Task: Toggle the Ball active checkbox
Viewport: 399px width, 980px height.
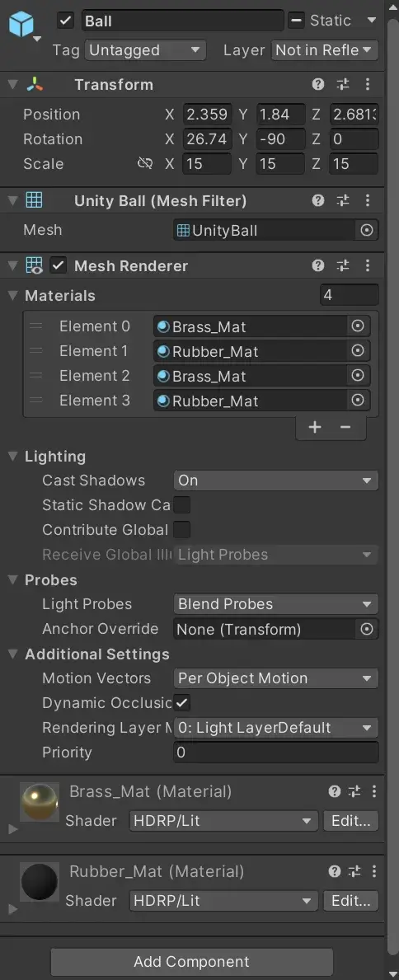Action: click(66, 21)
